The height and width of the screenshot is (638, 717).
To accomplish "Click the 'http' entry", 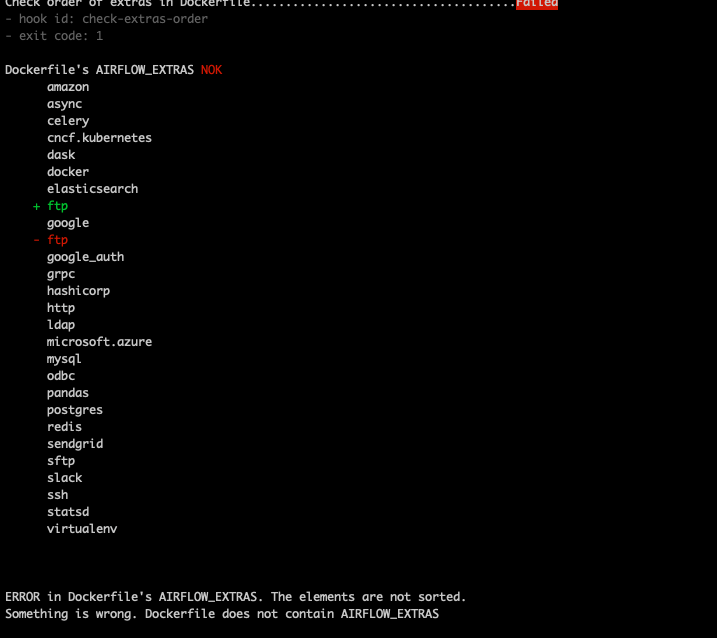I will tap(61, 308).
